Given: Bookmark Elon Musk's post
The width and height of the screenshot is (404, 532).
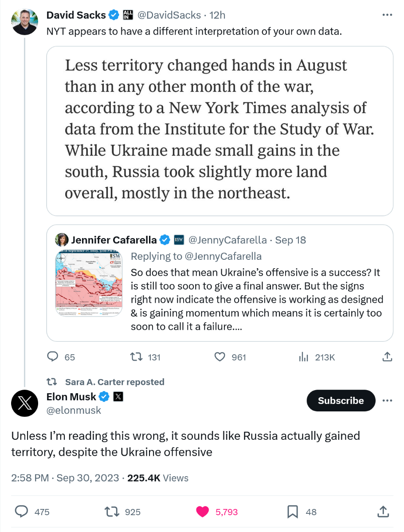Looking at the screenshot, I should [293, 512].
